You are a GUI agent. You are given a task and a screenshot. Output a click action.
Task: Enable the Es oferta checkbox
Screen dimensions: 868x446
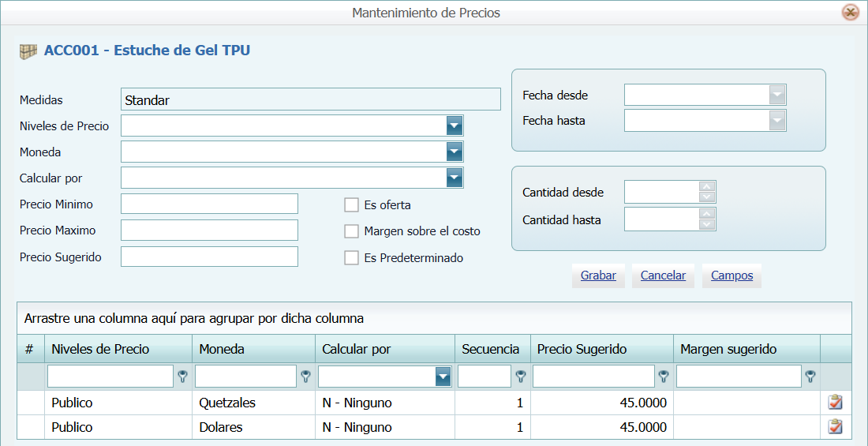(x=352, y=205)
